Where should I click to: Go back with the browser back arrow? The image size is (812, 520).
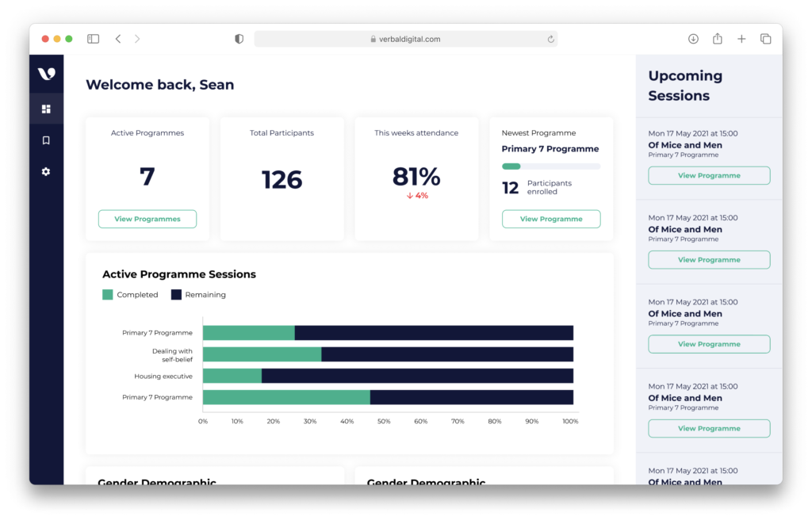coord(118,39)
